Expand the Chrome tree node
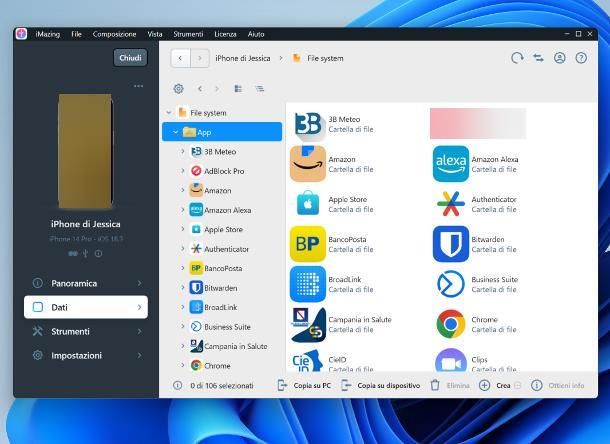The height and width of the screenshot is (444, 610). click(182, 365)
